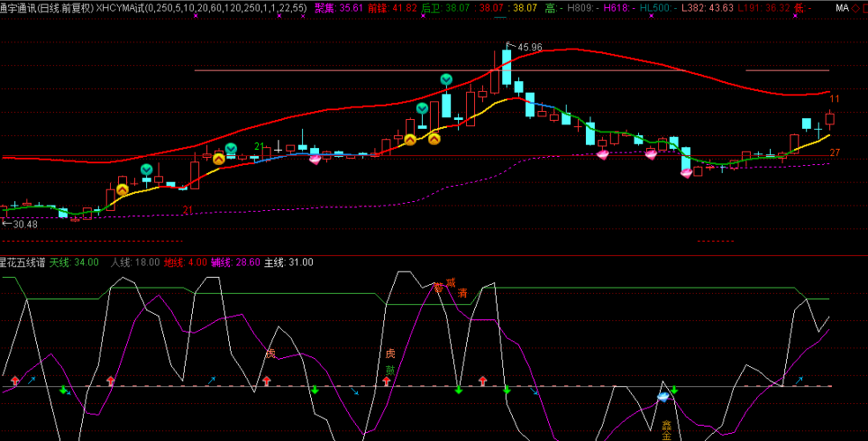868x441 pixels.
Task: Click the 45.96 high price label
Action: pyautogui.click(x=529, y=47)
